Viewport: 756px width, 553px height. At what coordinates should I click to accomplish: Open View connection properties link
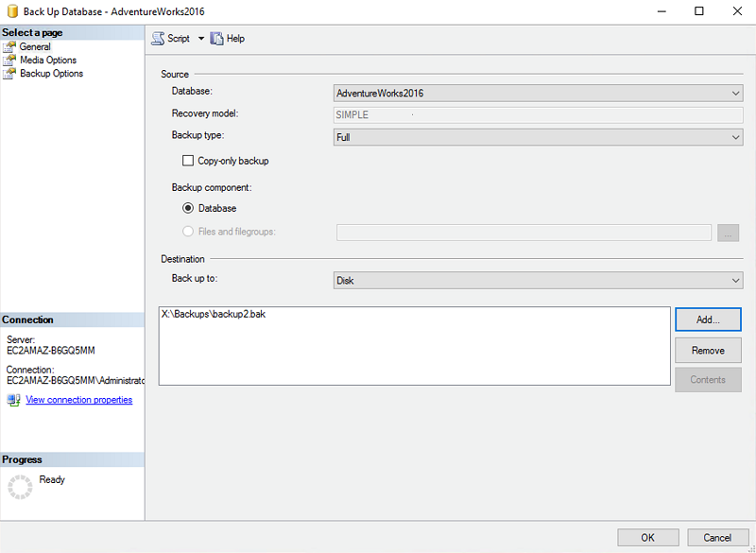(x=79, y=400)
